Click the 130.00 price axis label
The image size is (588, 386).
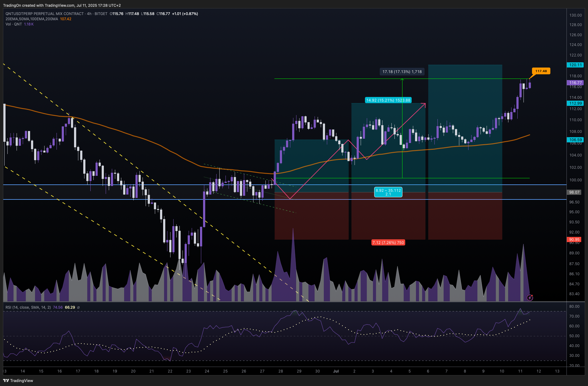(575, 15)
